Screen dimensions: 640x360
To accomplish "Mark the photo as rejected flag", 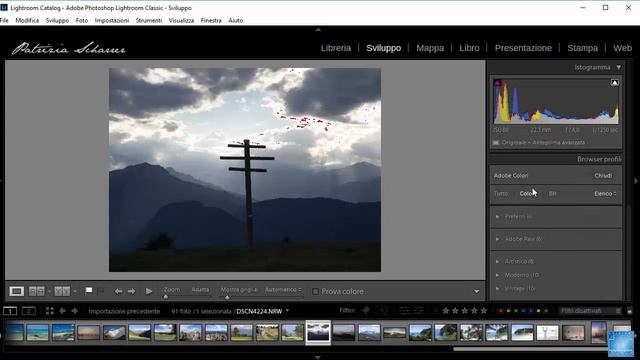I will point(100,291).
